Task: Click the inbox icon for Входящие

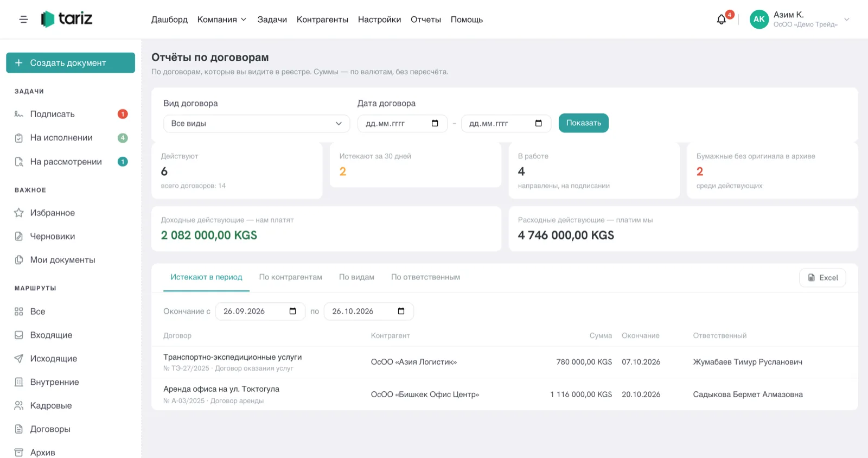Action: click(x=19, y=335)
